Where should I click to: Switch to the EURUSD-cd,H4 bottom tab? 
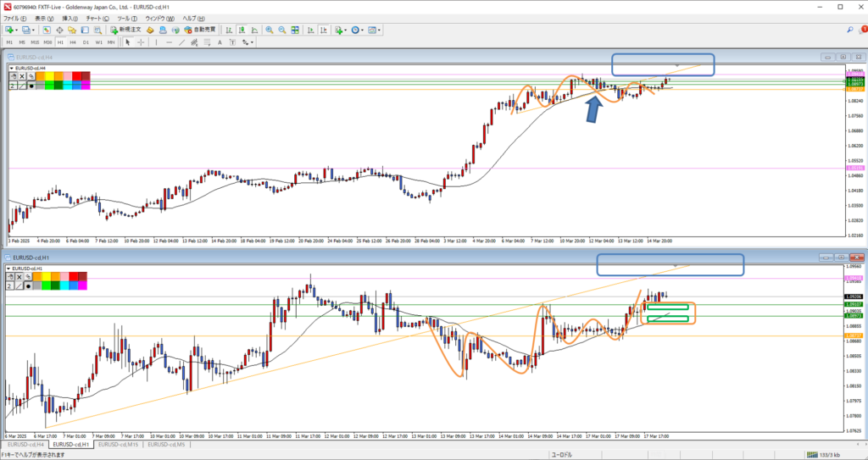25,445
